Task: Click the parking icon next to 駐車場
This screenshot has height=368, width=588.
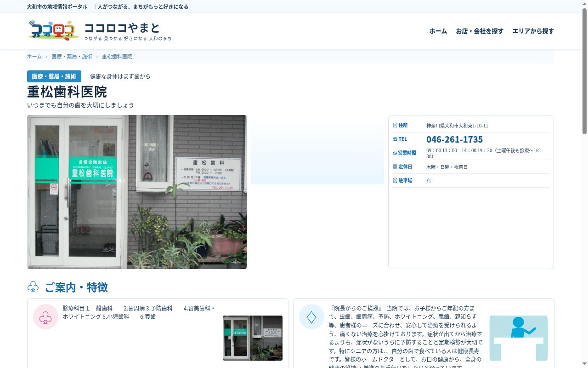Action: coord(395,180)
